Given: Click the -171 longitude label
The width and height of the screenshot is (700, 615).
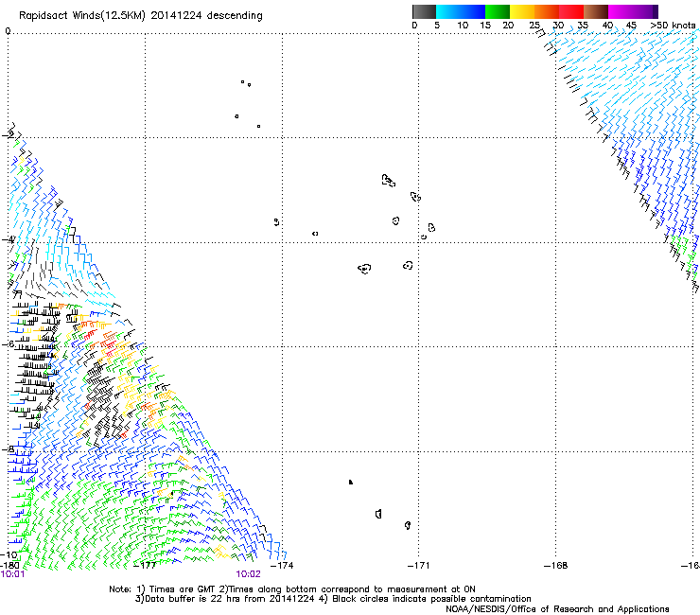Looking at the screenshot, I should click(418, 566).
